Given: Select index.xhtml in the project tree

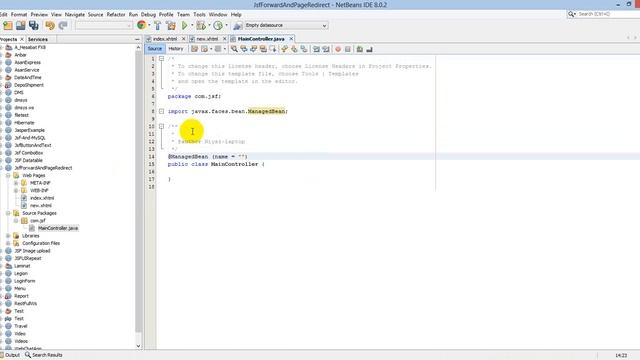Looking at the screenshot, I should (42, 198).
